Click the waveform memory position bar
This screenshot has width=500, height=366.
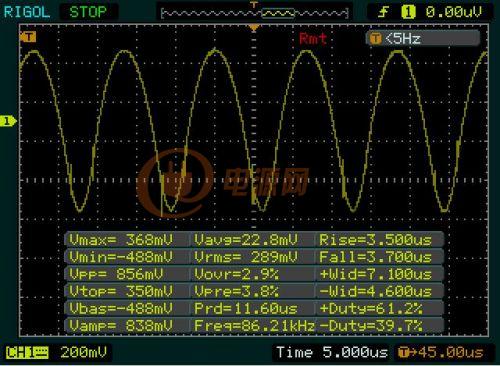[x=255, y=13]
